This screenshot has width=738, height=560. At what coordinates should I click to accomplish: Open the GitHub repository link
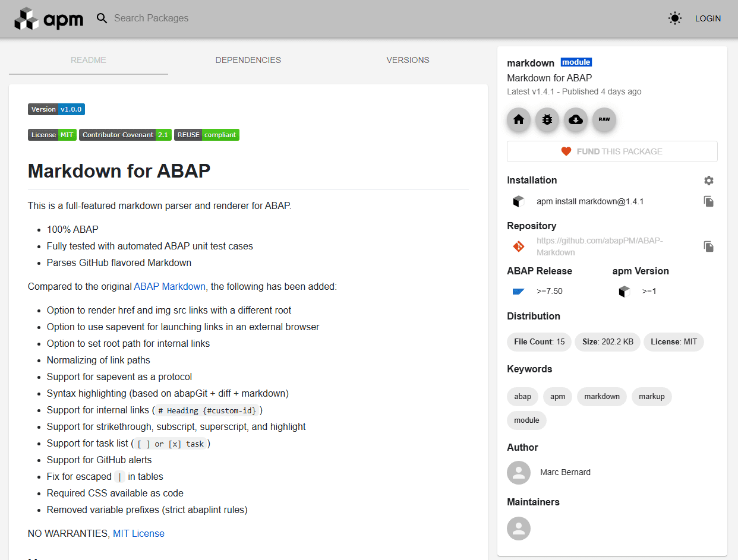pyautogui.click(x=600, y=246)
